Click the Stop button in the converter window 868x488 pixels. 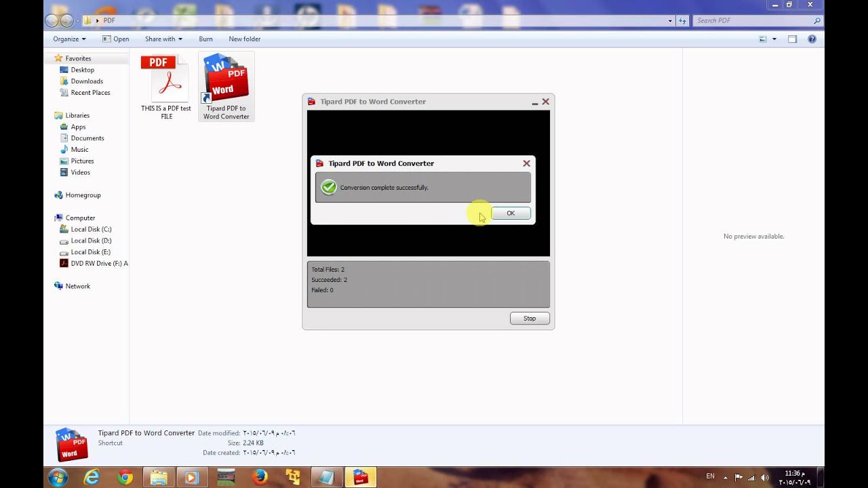530,319
